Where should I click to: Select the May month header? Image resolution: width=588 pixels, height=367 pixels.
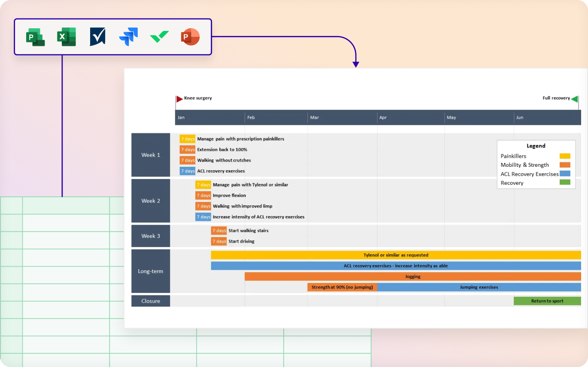pyautogui.click(x=479, y=117)
